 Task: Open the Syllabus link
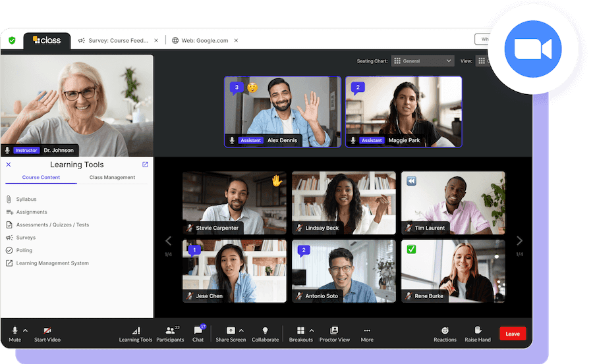(26, 199)
